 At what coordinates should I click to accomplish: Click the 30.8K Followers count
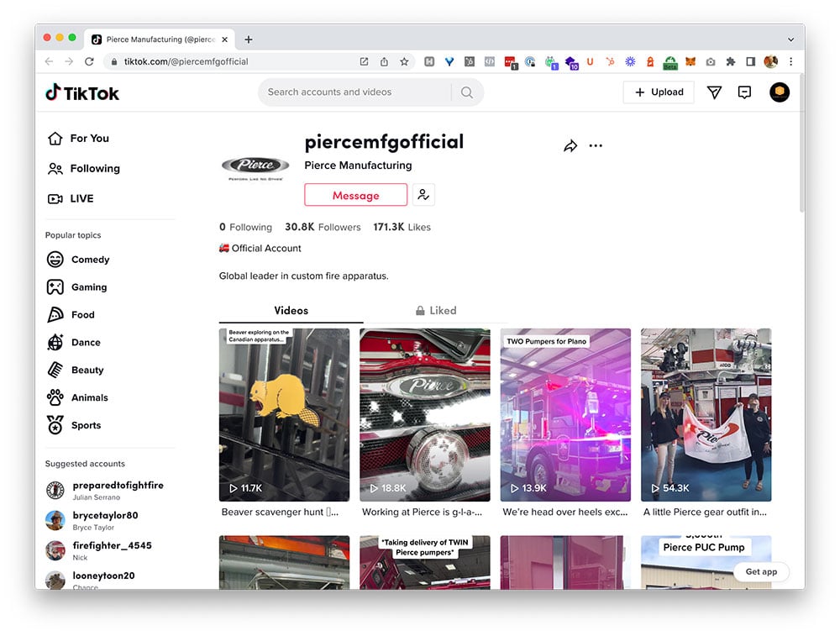tap(323, 227)
